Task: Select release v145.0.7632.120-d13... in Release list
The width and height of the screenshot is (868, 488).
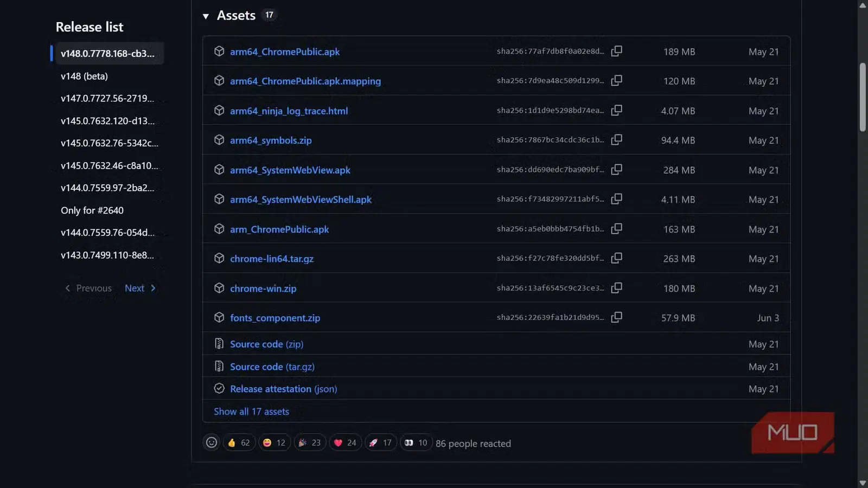Action: pyautogui.click(x=107, y=121)
